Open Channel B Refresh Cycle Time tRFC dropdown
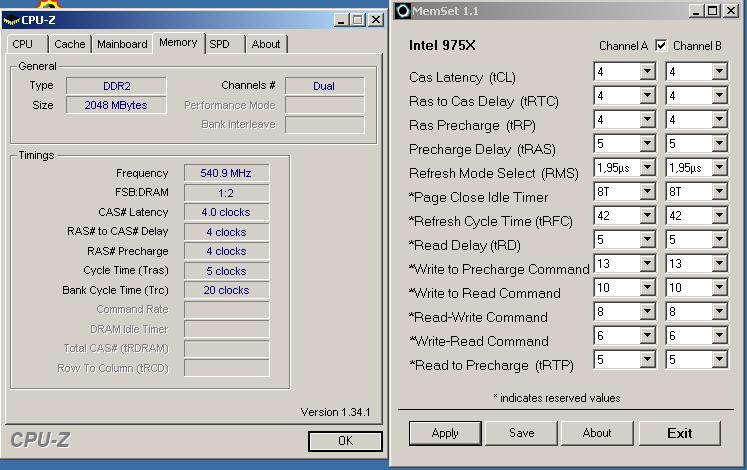 pyautogui.click(x=719, y=216)
